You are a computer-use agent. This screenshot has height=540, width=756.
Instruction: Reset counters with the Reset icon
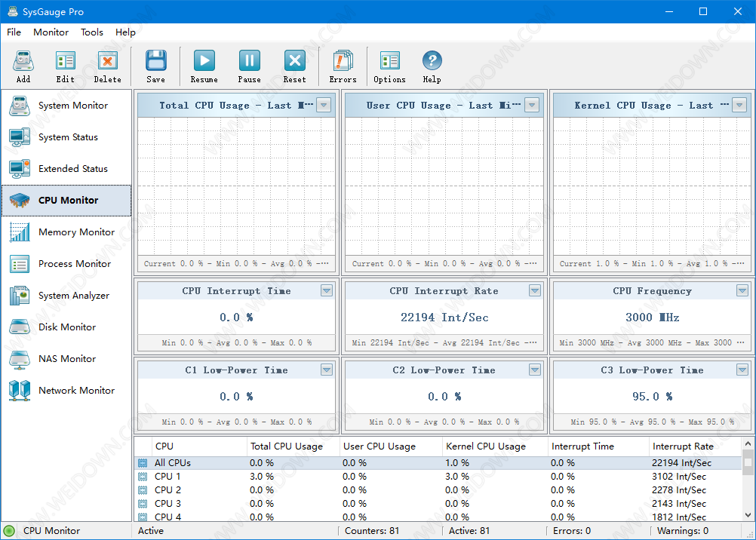294,61
